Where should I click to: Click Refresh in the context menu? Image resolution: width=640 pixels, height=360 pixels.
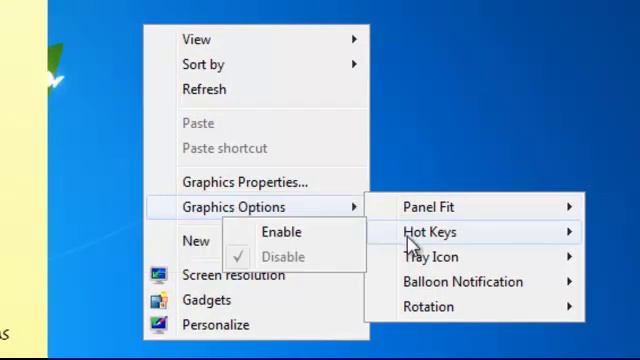[257, 89]
